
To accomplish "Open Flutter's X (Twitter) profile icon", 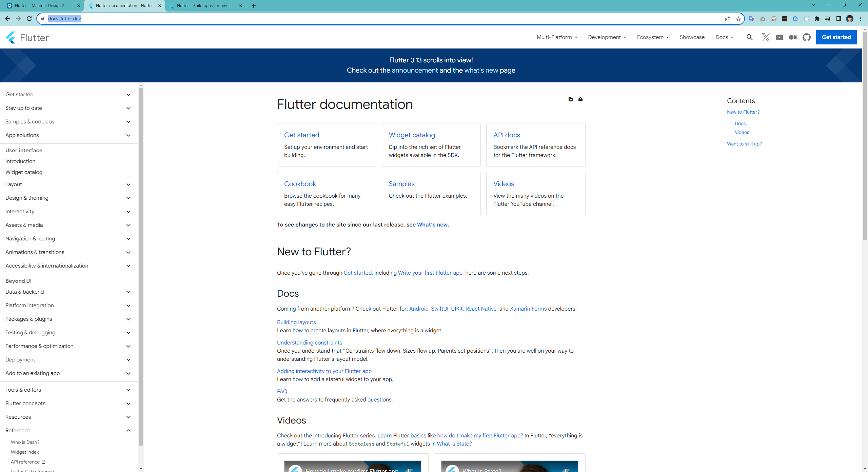I will click(766, 37).
